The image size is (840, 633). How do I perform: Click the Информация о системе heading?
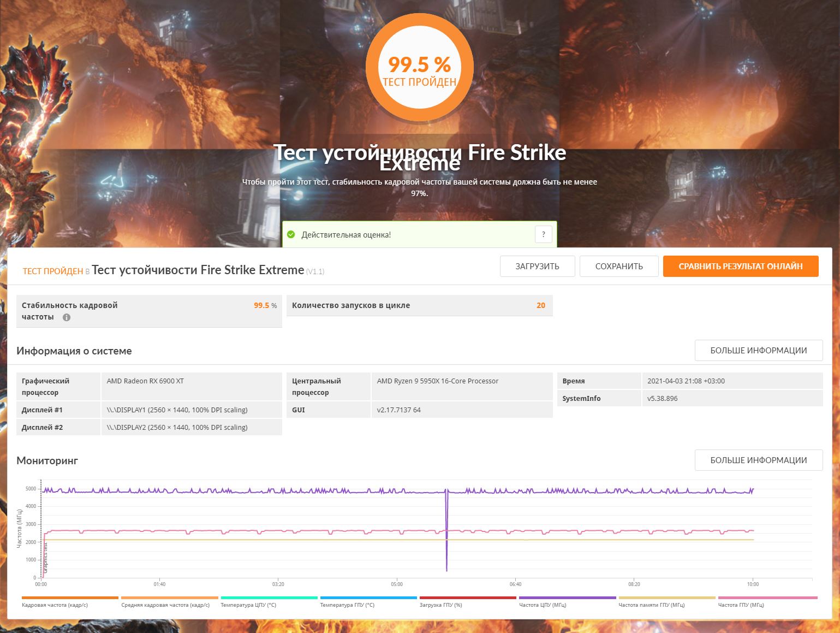[74, 351]
